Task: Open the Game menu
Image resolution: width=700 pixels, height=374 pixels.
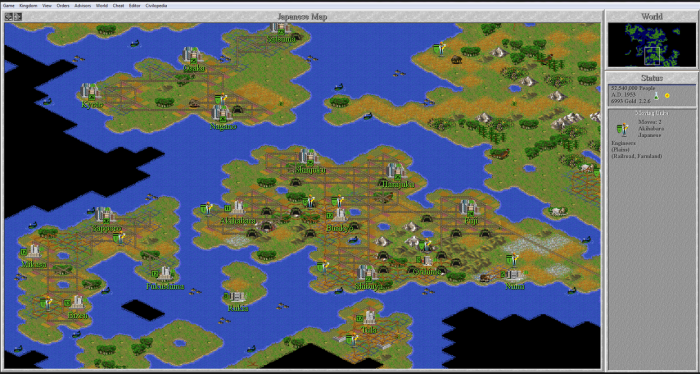Action: (9, 6)
